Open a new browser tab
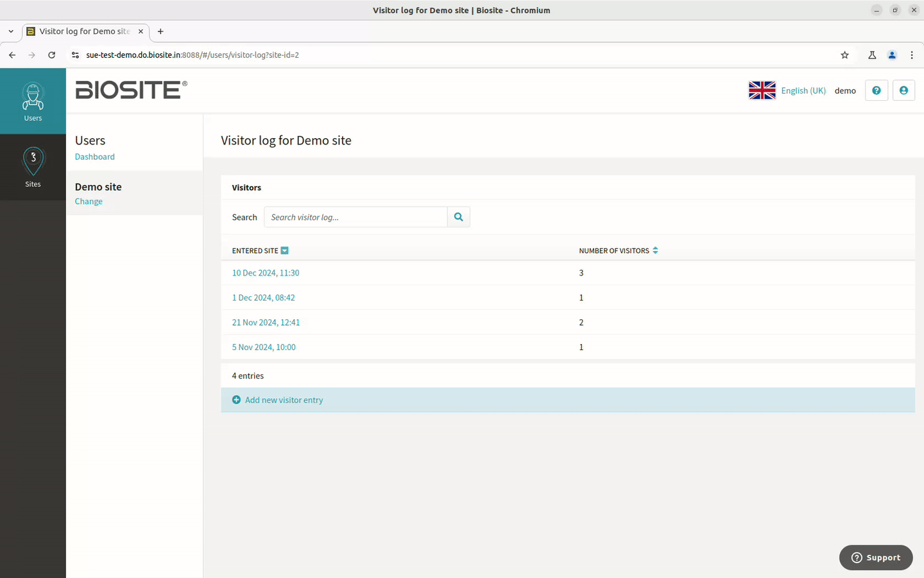Image resolution: width=924 pixels, height=578 pixels. 160,31
